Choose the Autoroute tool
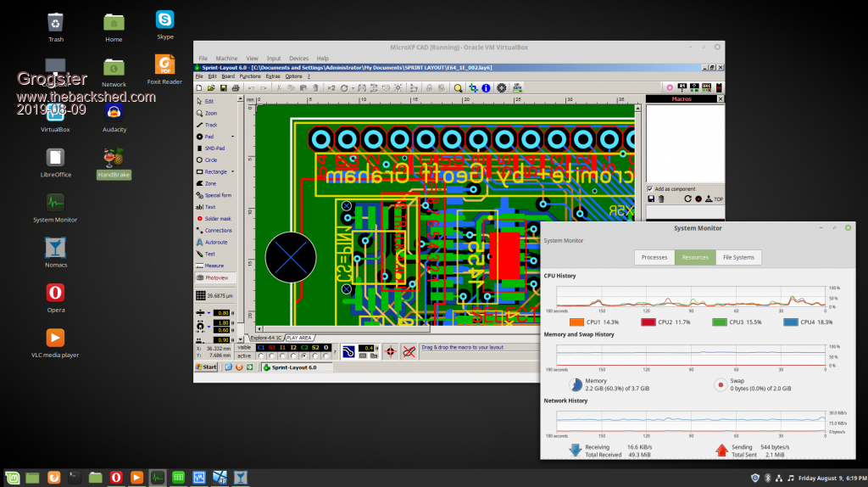 (x=215, y=242)
